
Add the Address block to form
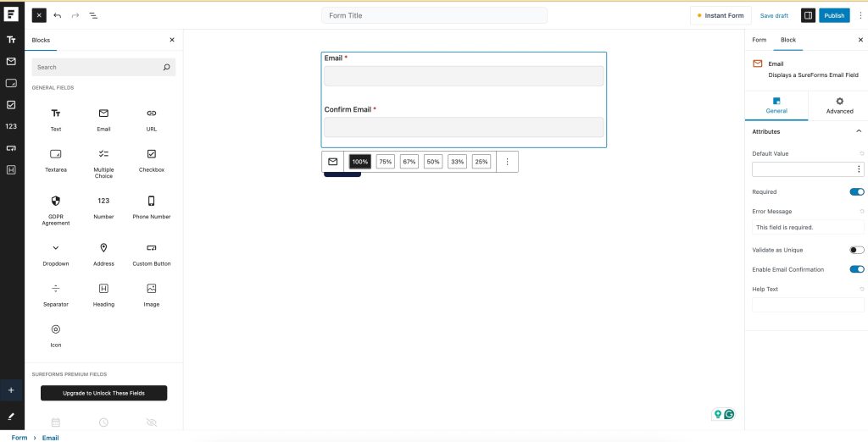(x=103, y=253)
